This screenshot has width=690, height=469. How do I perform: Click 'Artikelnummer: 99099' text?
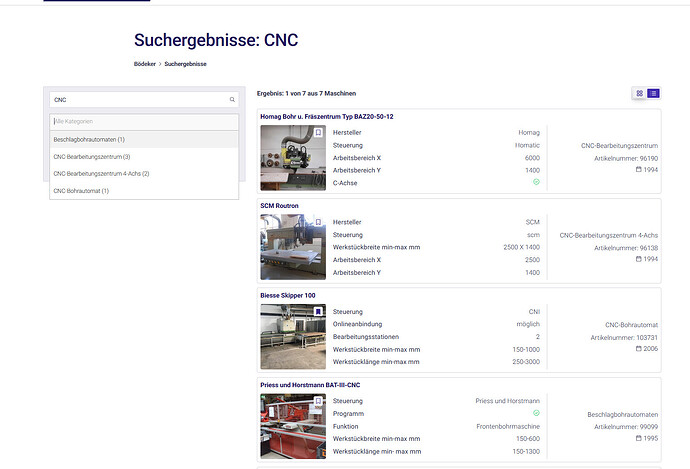click(x=626, y=427)
